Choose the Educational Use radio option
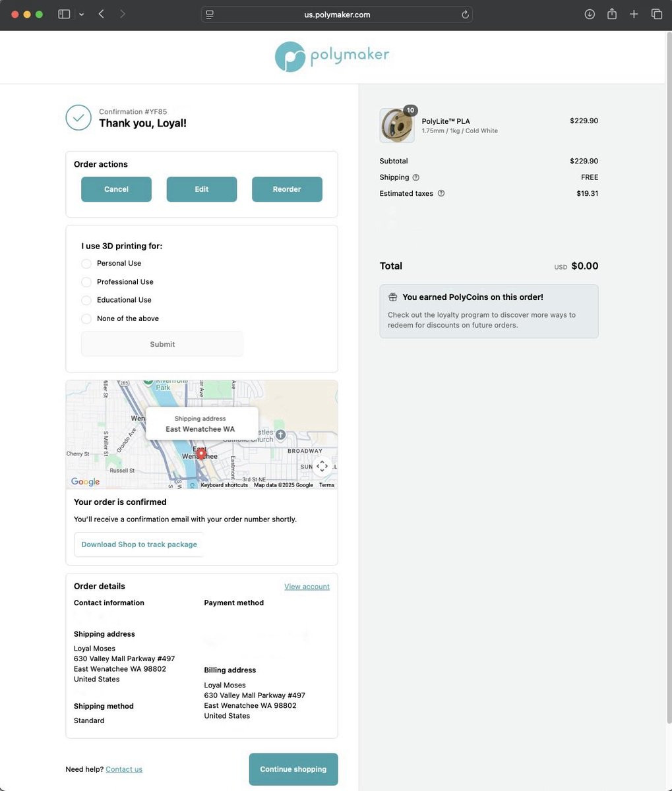The height and width of the screenshot is (791, 672). click(86, 300)
